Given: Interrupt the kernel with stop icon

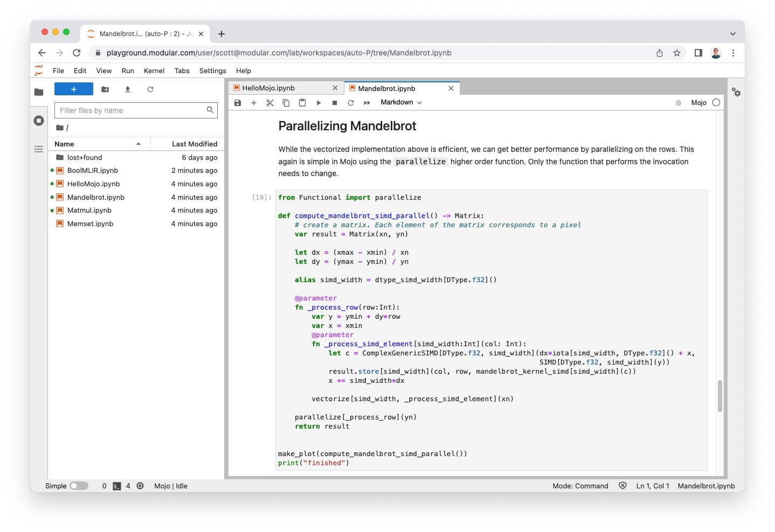Looking at the screenshot, I should [335, 103].
